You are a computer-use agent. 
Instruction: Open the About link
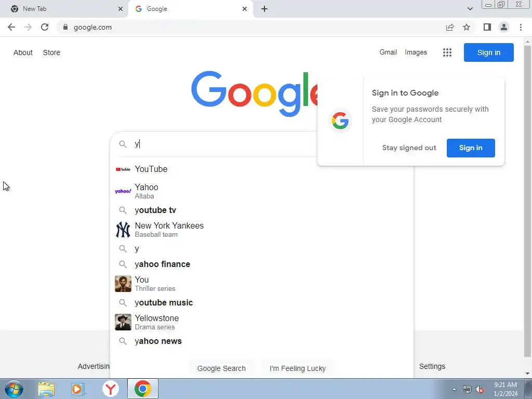23,52
